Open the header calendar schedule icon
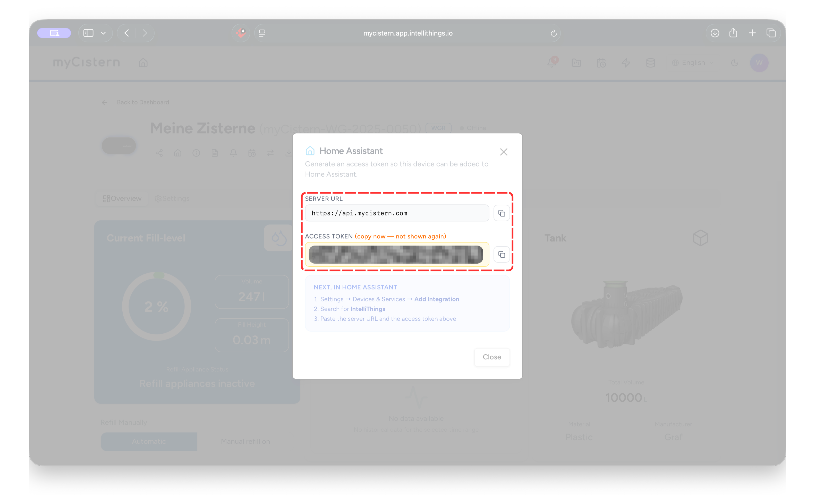Image resolution: width=815 pixels, height=504 pixels. 601,63
